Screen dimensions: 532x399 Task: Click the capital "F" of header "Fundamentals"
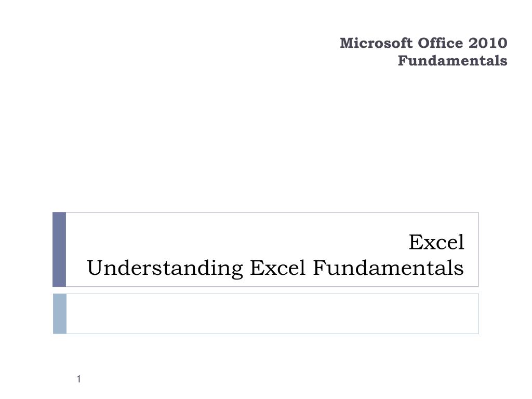(403, 61)
